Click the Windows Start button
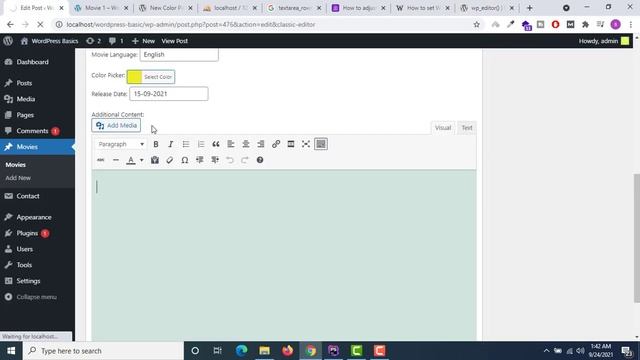The height and width of the screenshot is (360, 640). (11, 351)
